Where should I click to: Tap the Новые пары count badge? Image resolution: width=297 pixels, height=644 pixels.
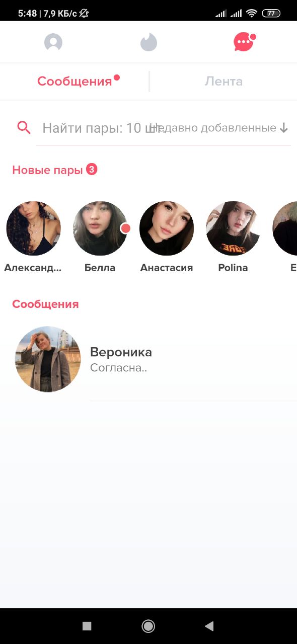(91, 170)
